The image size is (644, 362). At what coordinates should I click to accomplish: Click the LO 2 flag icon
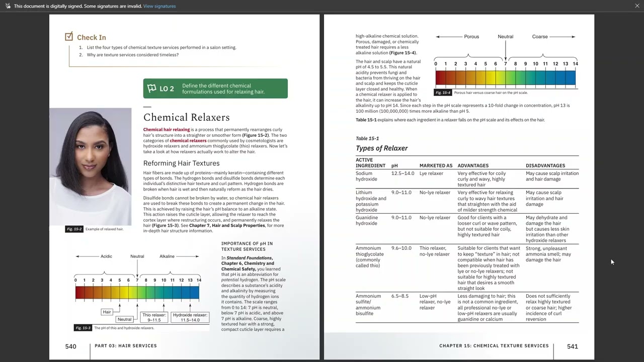coord(152,88)
